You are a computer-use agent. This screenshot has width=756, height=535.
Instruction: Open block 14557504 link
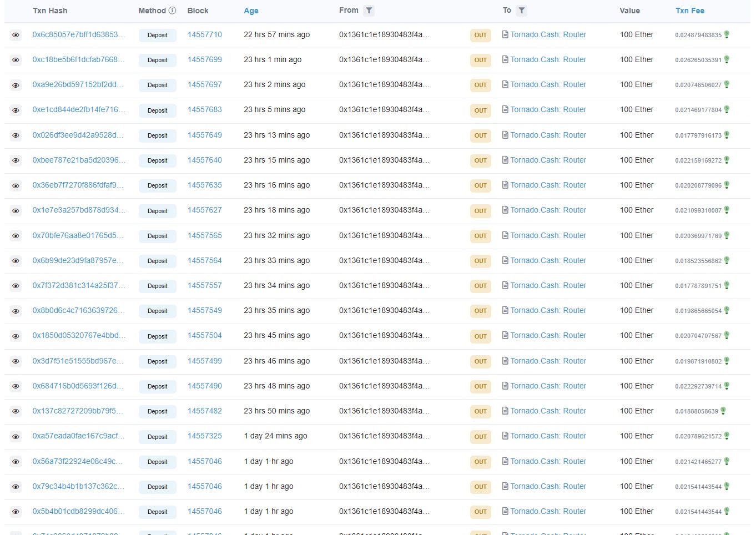tap(204, 335)
